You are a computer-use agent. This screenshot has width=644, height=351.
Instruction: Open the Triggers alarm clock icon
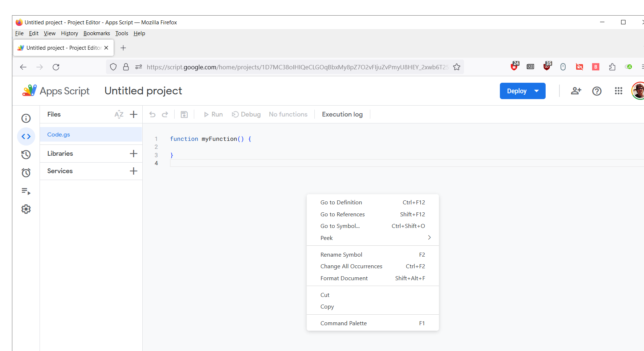[26, 173]
